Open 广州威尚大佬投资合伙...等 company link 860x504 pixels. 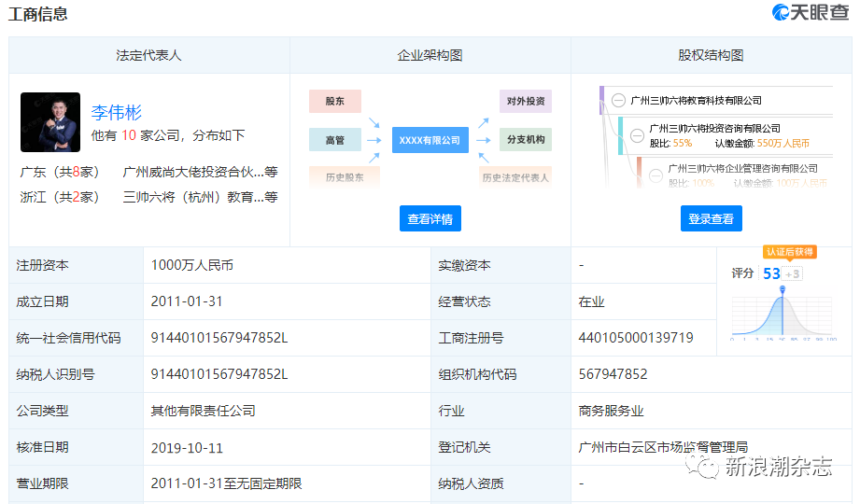200,173
